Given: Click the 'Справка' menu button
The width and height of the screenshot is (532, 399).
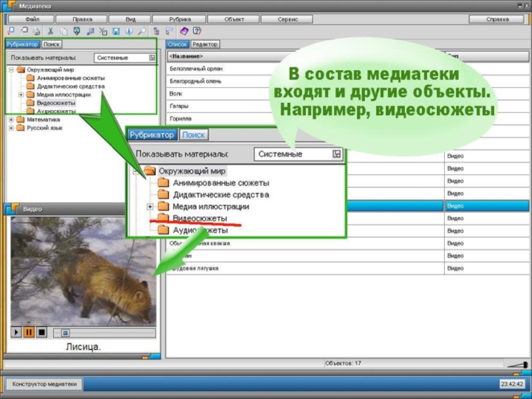Looking at the screenshot, I should 497,19.
